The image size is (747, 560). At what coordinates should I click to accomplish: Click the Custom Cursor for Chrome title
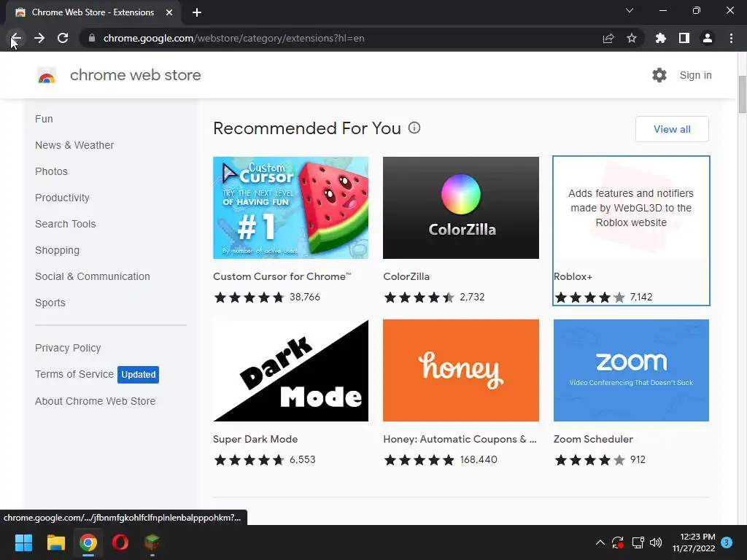(x=282, y=276)
